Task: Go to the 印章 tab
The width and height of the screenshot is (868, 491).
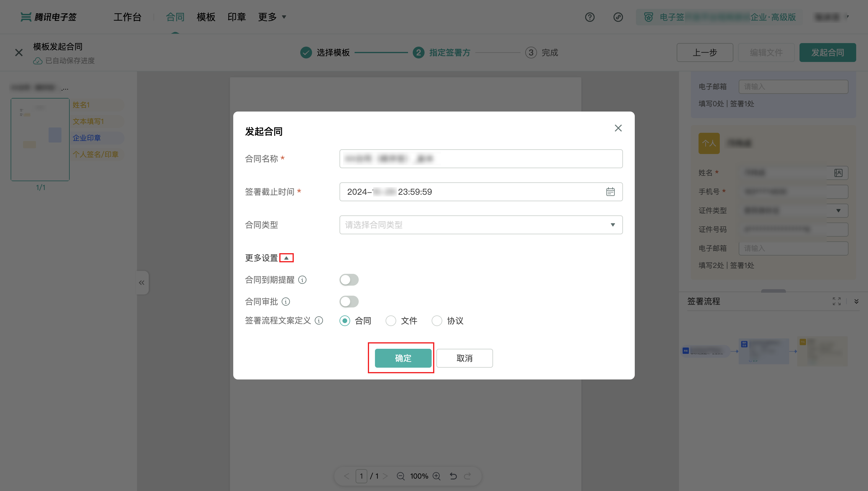Action: click(x=236, y=17)
